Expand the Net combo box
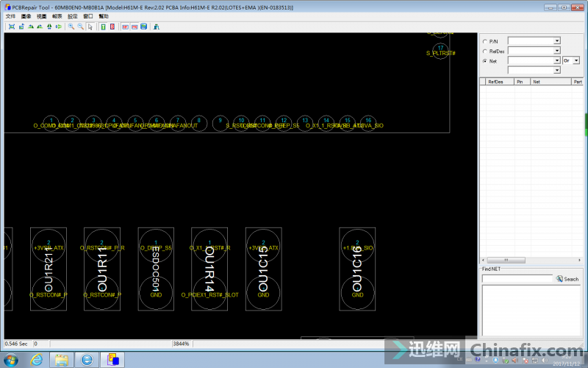The width and height of the screenshot is (588, 368). pyautogui.click(x=557, y=60)
